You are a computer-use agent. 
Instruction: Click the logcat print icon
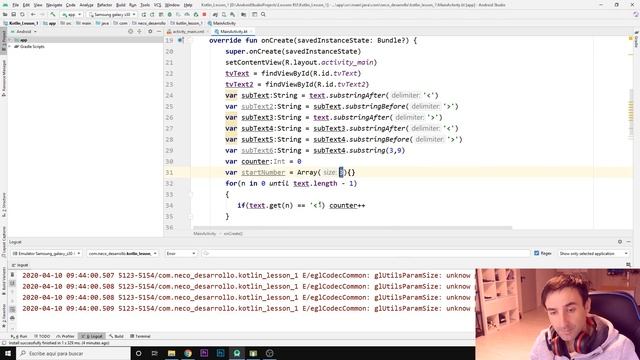click(x=13, y=318)
